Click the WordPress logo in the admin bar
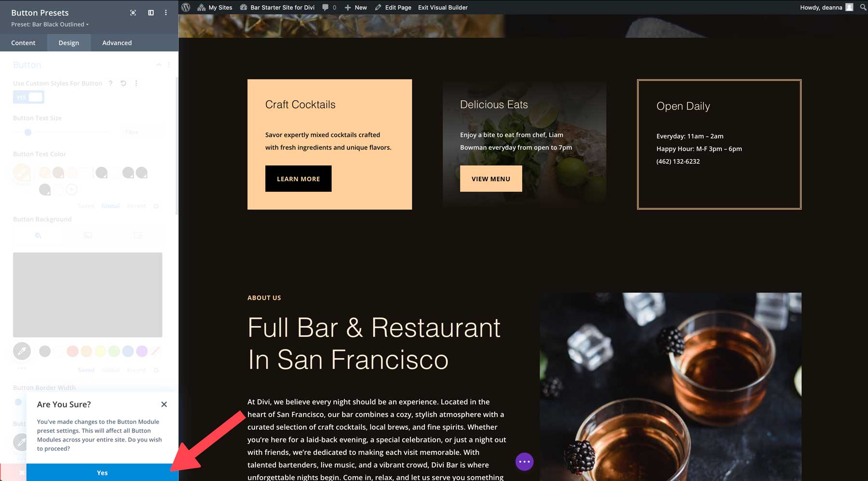The width and height of the screenshot is (868, 481). click(186, 7)
